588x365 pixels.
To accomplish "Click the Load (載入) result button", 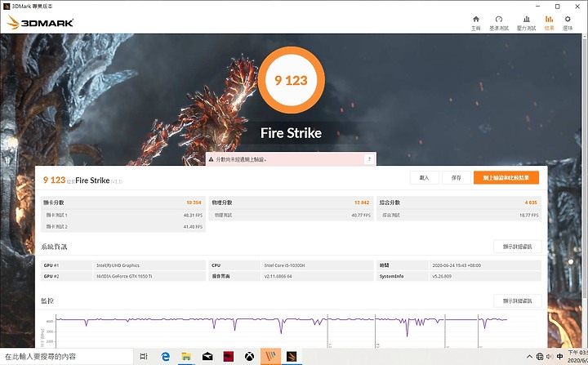I will point(424,178).
